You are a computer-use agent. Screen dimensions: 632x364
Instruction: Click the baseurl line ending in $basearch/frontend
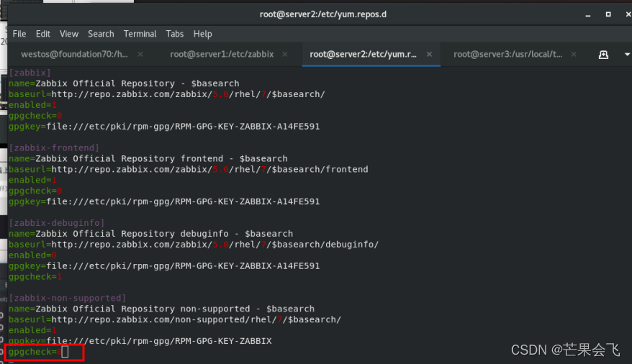[189, 170]
